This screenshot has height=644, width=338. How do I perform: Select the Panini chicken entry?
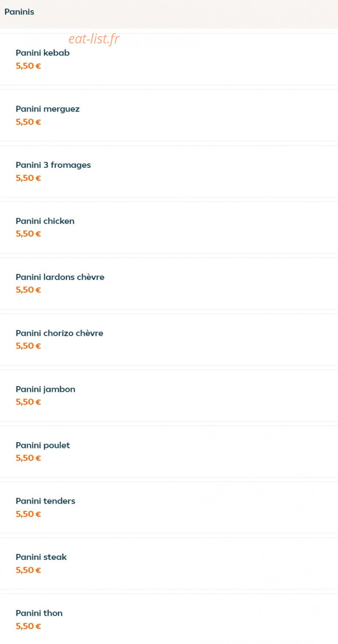pyautogui.click(x=169, y=228)
